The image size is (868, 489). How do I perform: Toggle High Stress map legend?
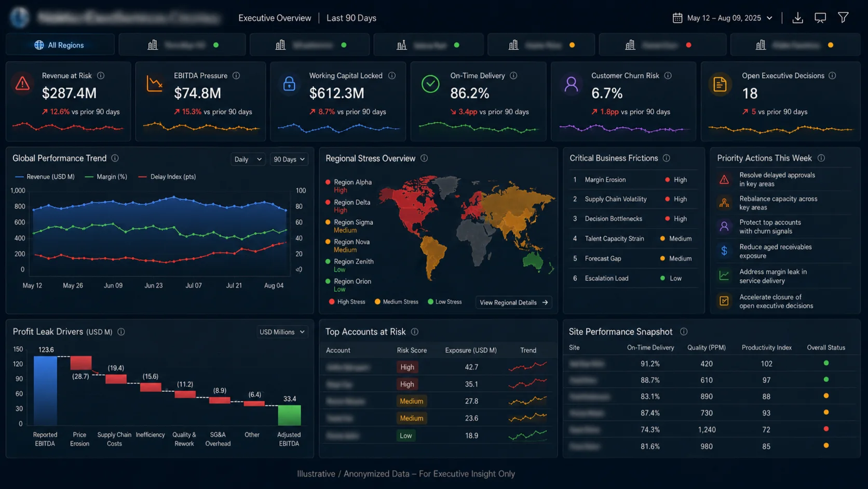pos(347,302)
